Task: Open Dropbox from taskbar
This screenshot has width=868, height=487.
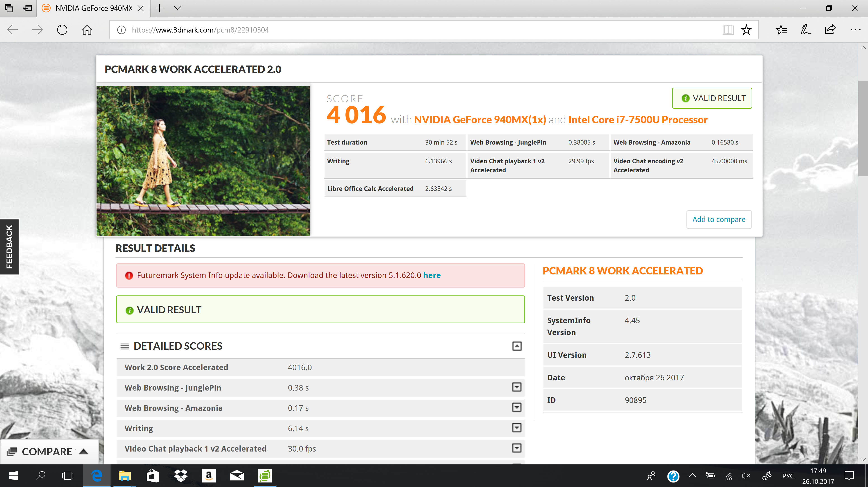Action: 181,475
